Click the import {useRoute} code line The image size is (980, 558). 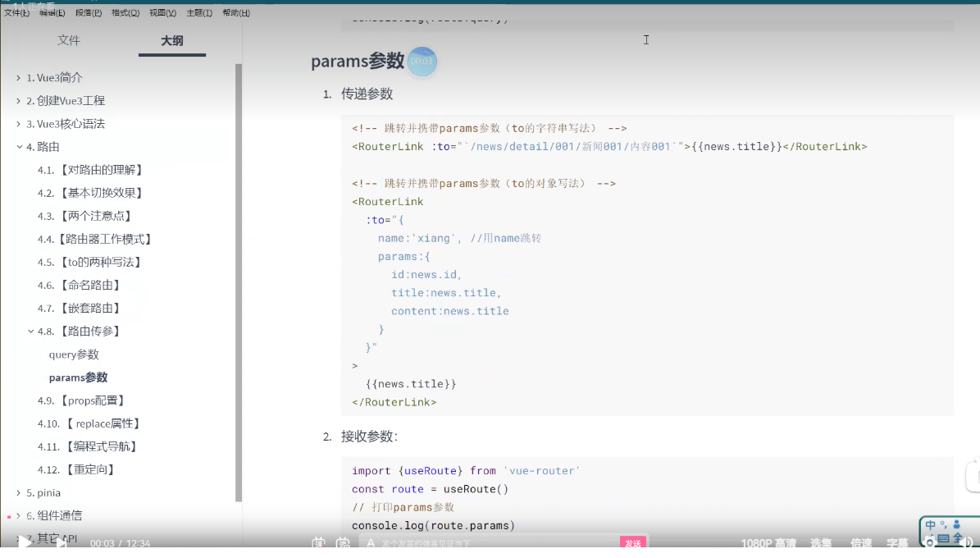click(x=466, y=471)
